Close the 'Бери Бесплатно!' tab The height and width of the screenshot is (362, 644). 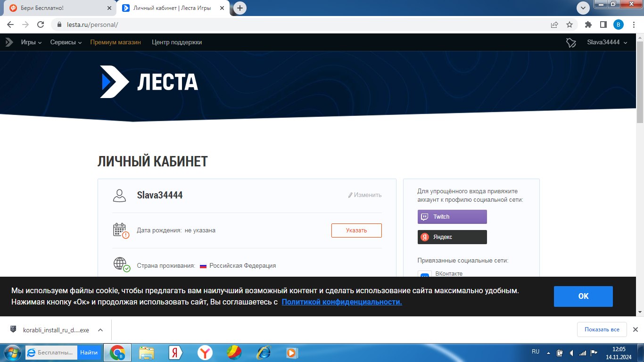point(109,8)
